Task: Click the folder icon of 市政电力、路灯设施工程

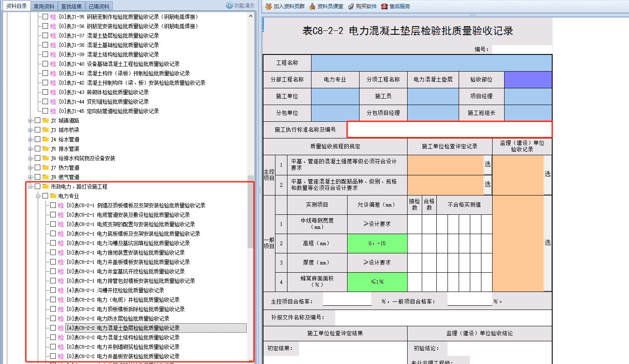Action: [45, 187]
